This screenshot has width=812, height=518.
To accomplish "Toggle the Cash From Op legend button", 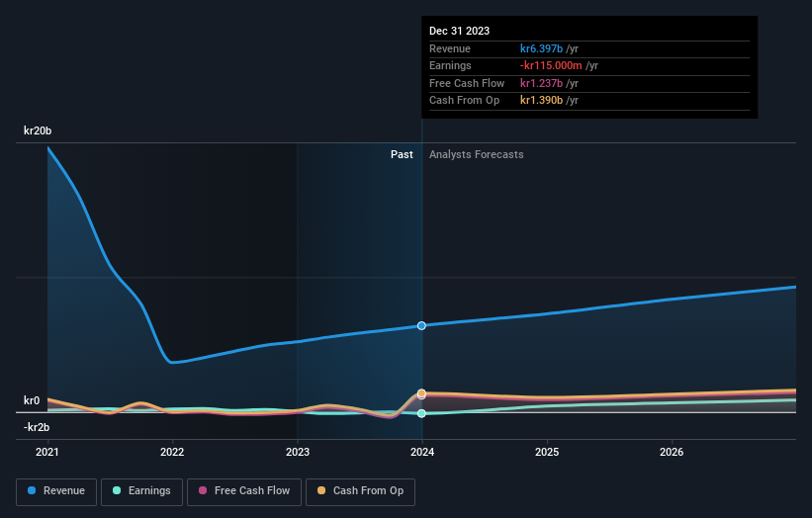I will pos(360,491).
